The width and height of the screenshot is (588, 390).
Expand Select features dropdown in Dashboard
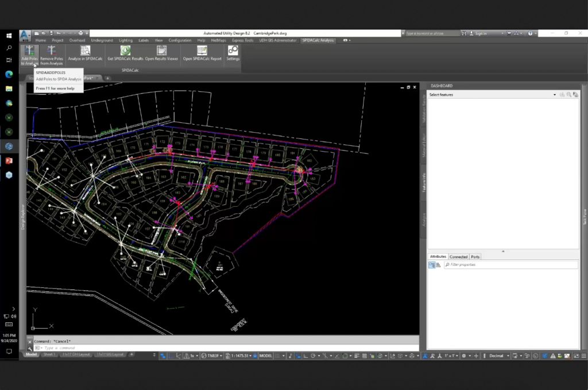click(x=555, y=95)
